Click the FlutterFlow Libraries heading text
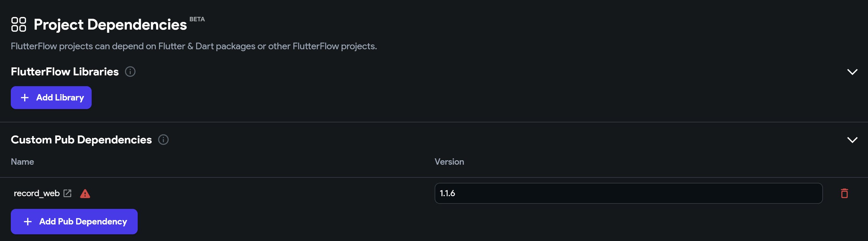868x241 pixels. tap(65, 72)
